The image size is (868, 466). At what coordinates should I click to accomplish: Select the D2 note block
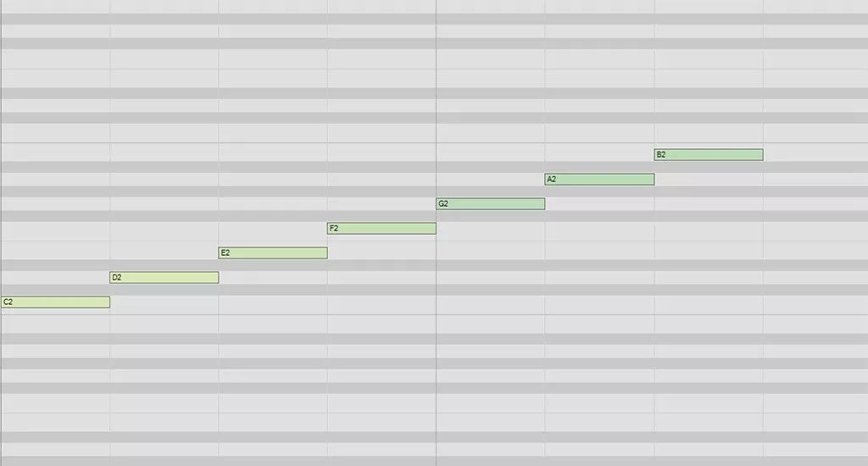click(x=164, y=277)
